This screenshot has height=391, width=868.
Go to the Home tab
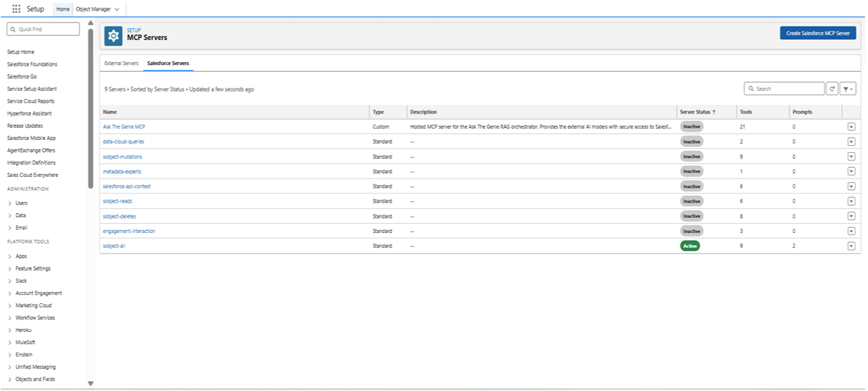[x=63, y=9]
